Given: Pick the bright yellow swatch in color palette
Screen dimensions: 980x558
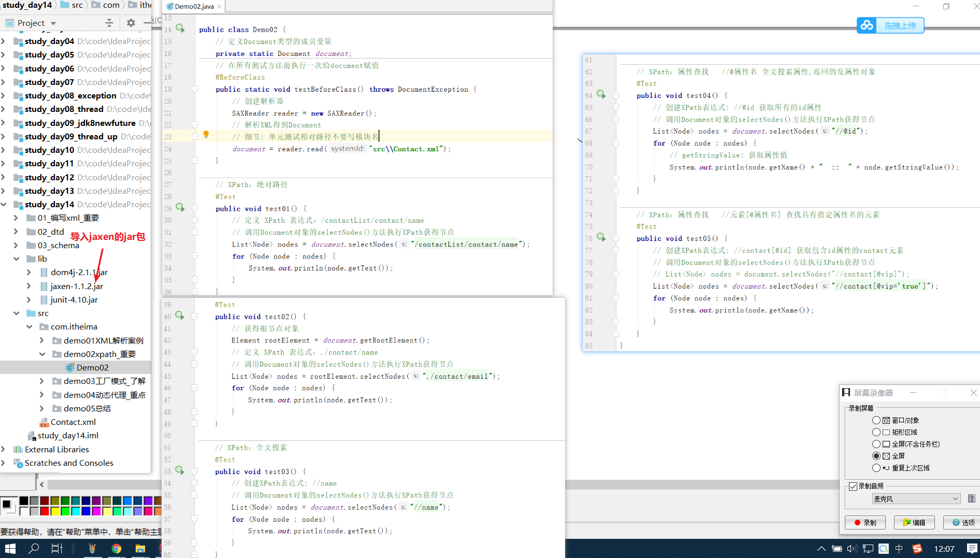Looking at the screenshot, I should click(x=55, y=511).
